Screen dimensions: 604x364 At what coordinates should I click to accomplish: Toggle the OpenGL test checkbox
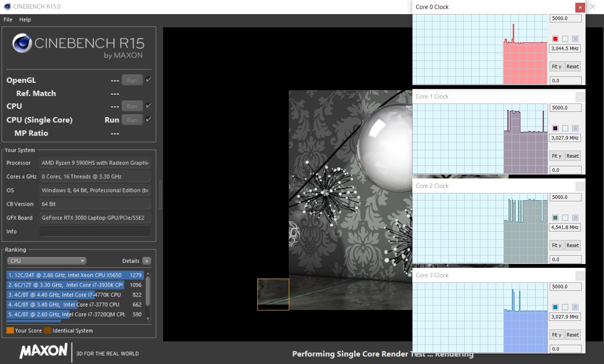click(148, 80)
